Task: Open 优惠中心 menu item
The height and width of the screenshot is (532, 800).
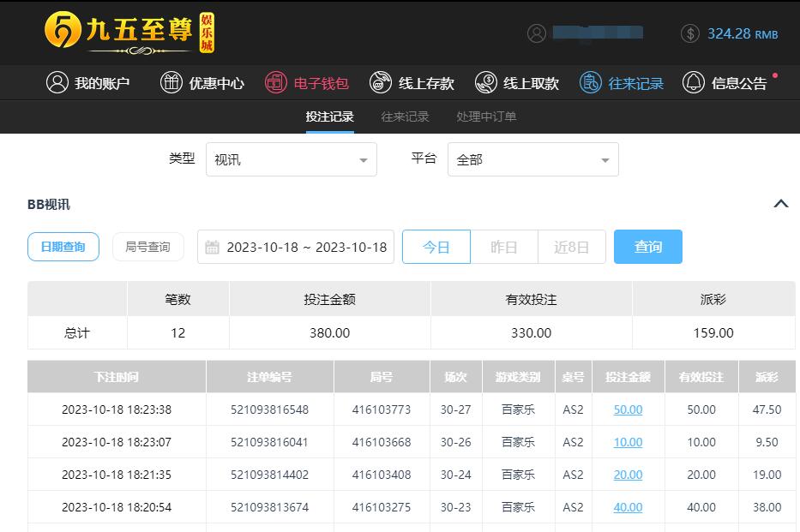Action: click(x=202, y=82)
